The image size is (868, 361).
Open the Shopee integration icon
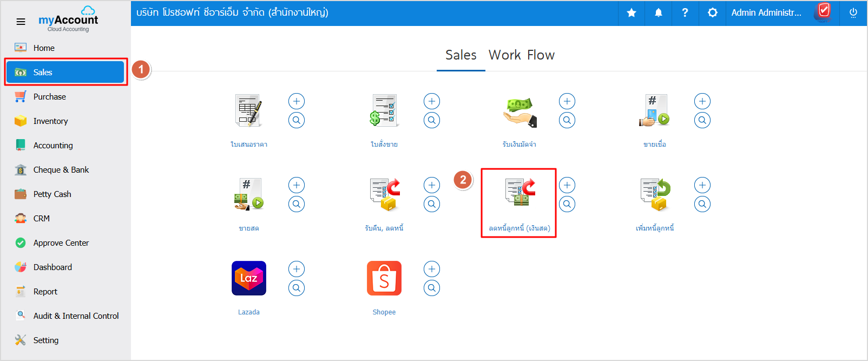point(384,278)
